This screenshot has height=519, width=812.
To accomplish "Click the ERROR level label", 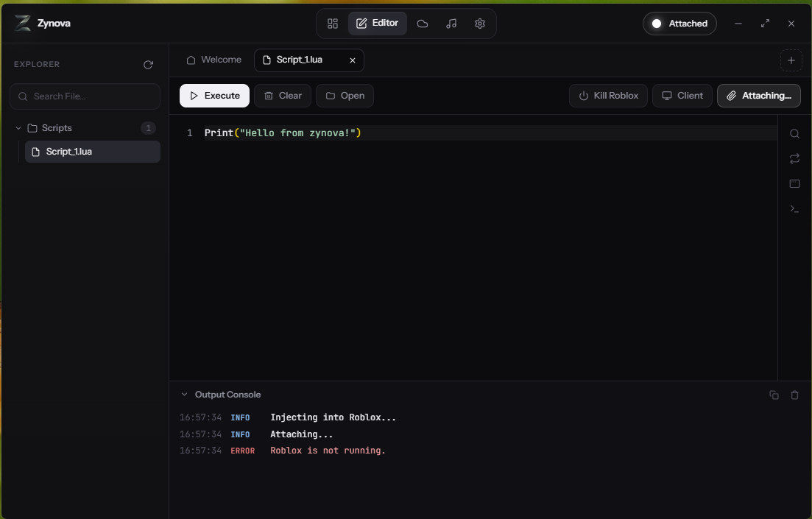I will coord(242,451).
